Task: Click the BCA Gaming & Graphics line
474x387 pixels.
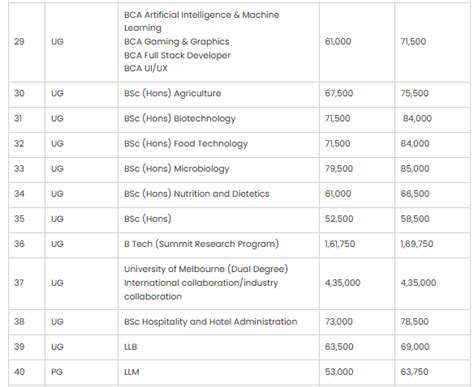Action: [176, 42]
